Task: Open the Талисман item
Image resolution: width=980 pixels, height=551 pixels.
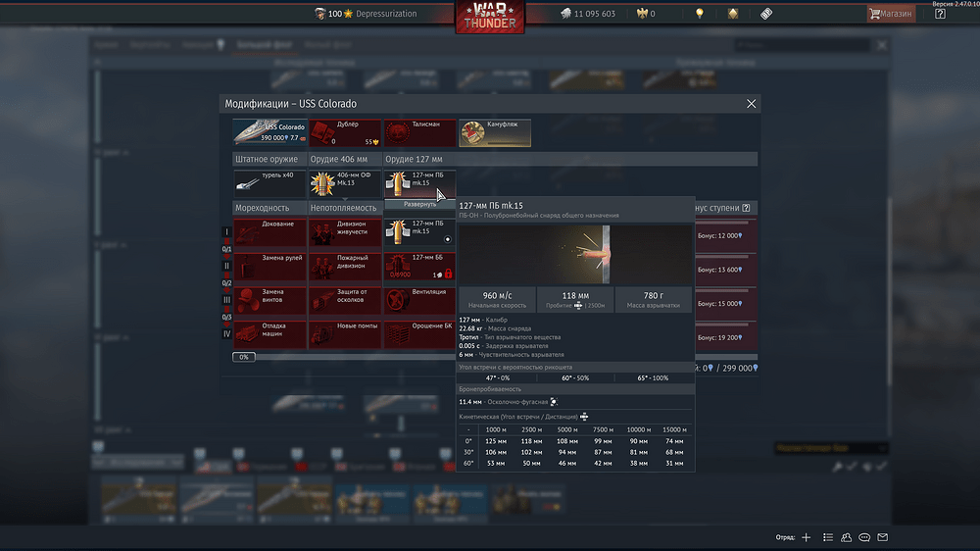Action: 419,132
